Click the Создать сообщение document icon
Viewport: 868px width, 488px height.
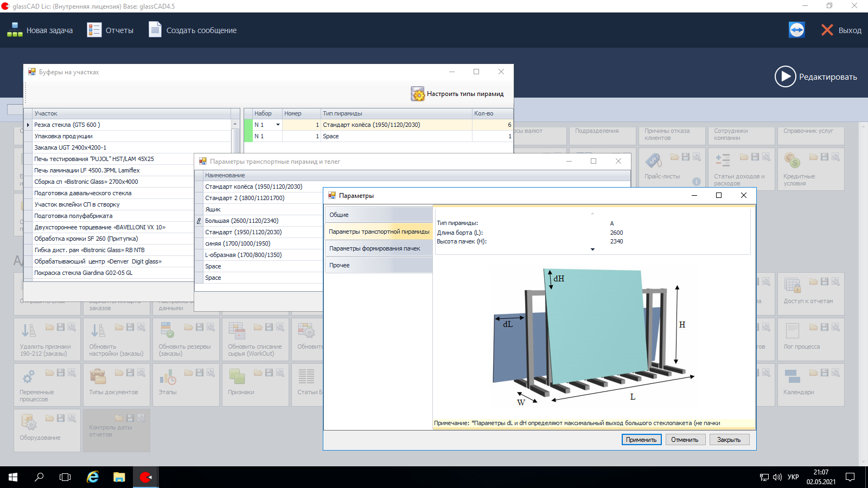click(x=155, y=29)
